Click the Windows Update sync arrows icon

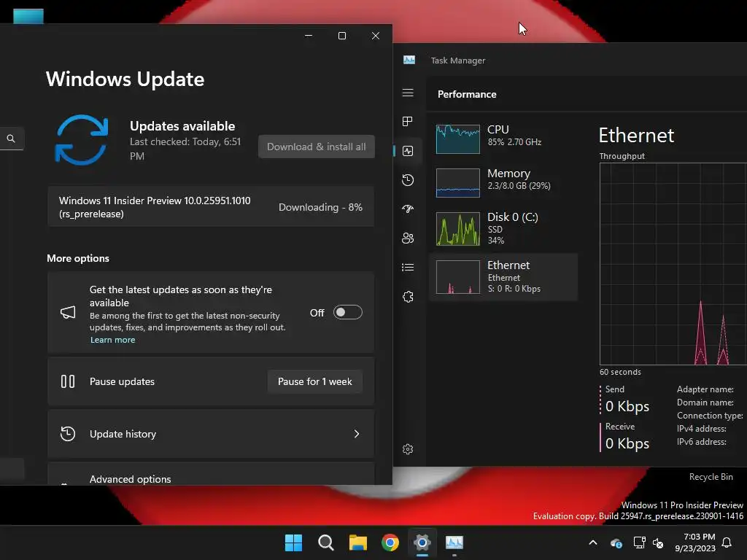click(82, 140)
